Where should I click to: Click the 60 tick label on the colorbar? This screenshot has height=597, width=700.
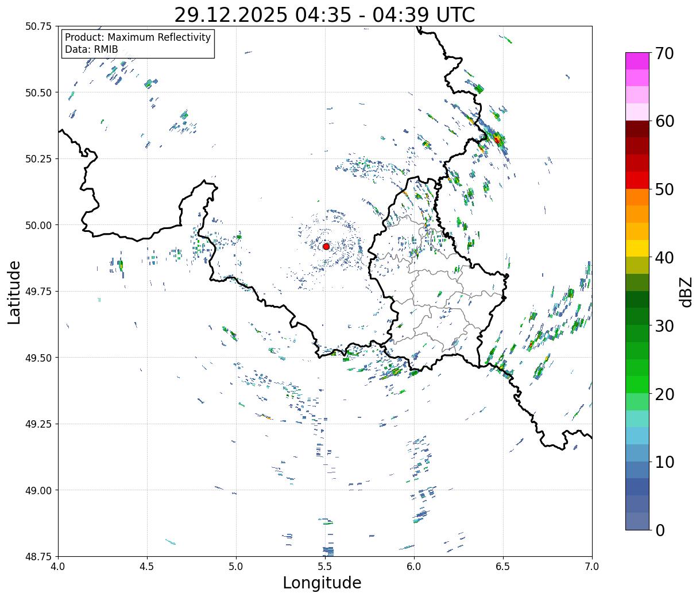[x=664, y=121]
